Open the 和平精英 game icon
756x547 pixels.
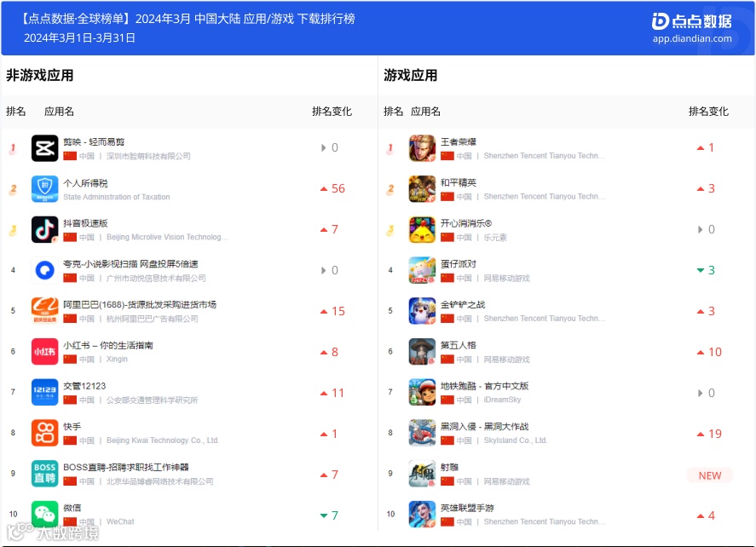[422, 189]
